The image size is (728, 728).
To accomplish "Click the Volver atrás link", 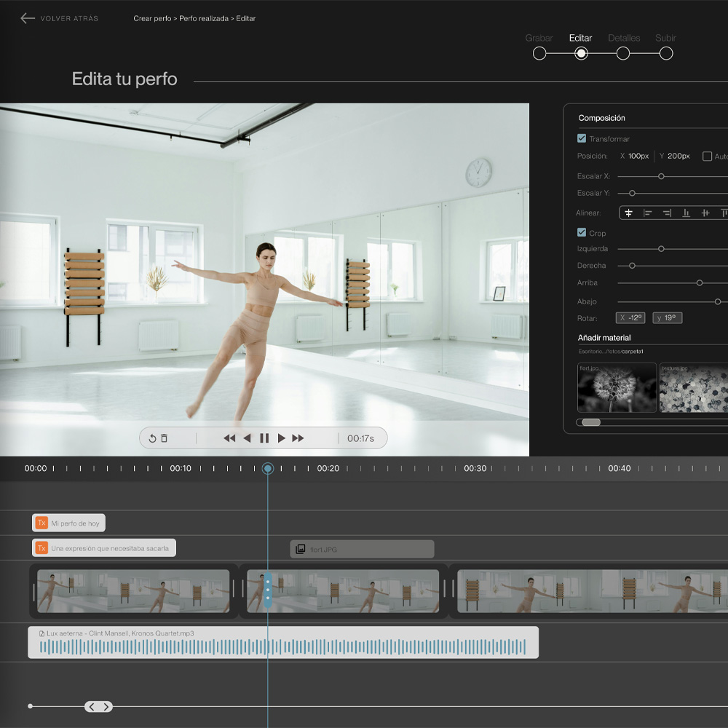I will coord(69,19).
